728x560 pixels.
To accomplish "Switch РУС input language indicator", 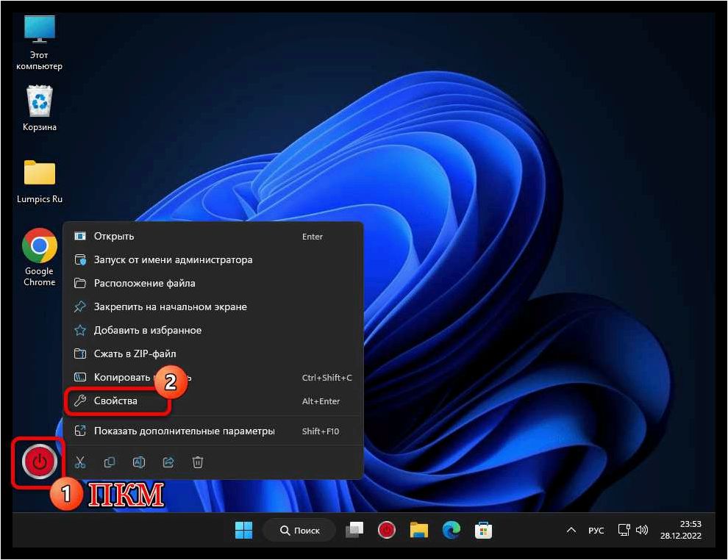I will 596,531.
